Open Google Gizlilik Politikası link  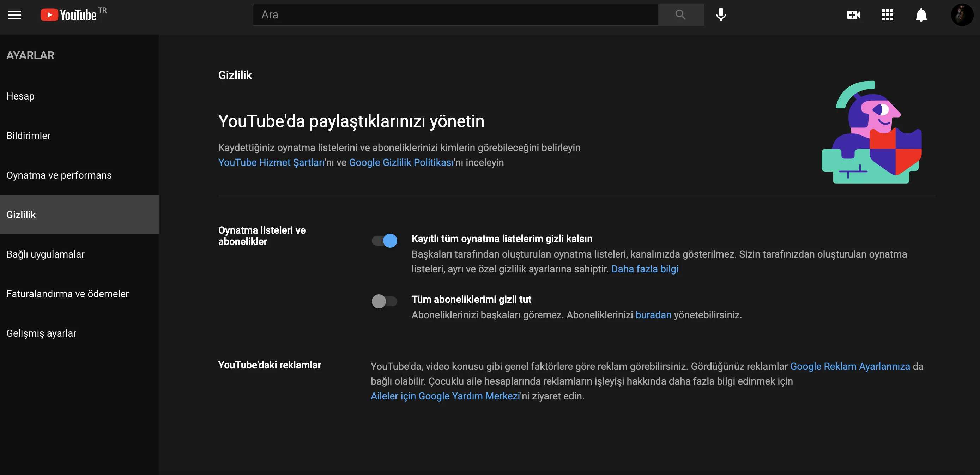coord(401,163)
